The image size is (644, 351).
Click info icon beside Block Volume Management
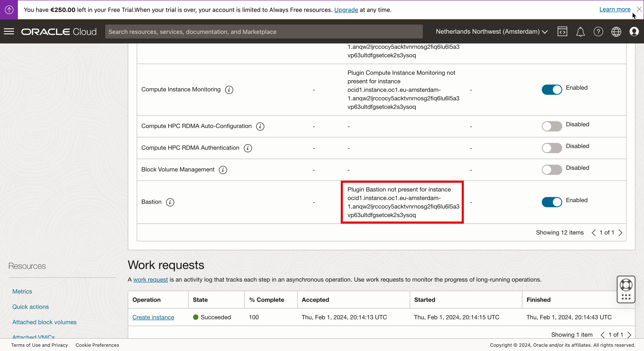click(223, 170)
